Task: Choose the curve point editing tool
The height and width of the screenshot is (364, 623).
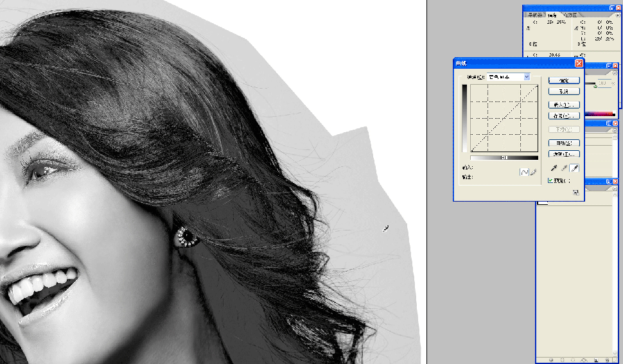Action: pos(523,172)
